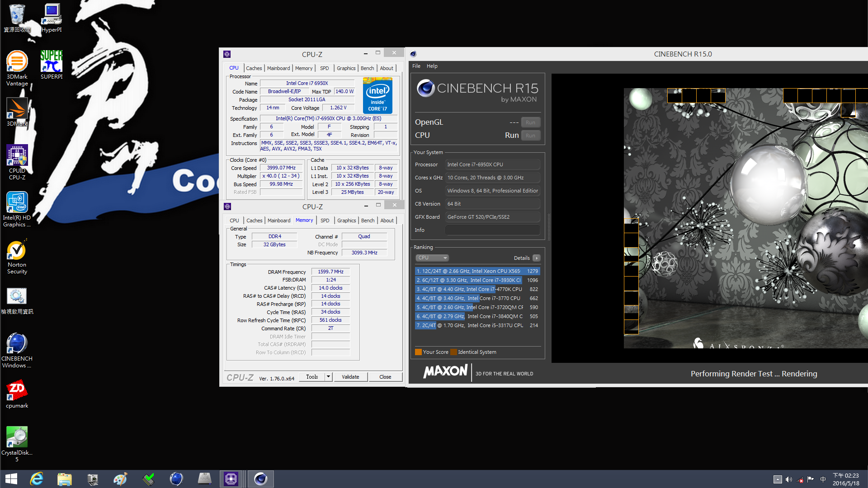Open the 3DMark desktop shortcut

coord(17,112)
